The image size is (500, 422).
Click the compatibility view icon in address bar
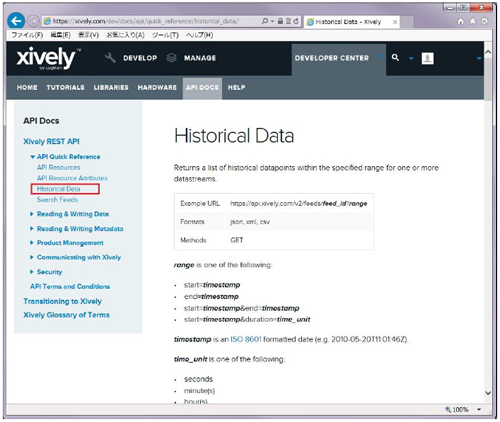coord(288,21)
